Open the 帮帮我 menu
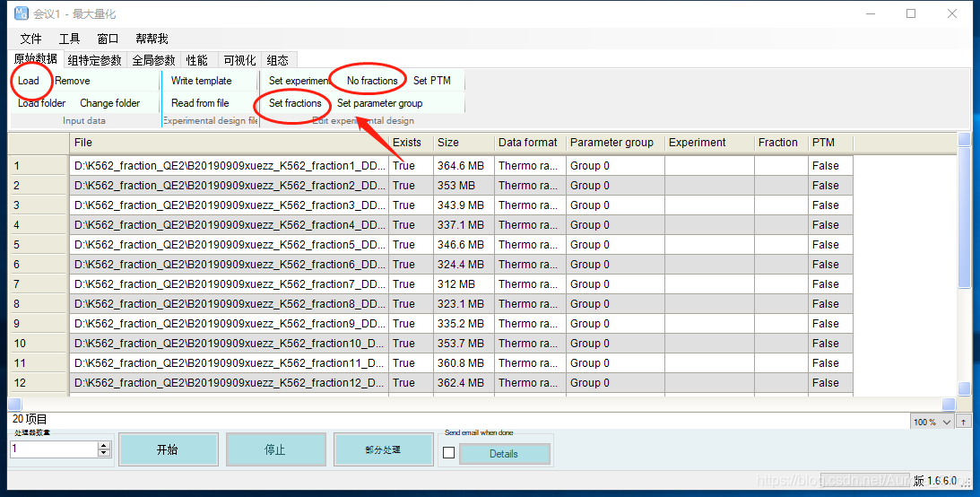The width and height of the screenshot is (980, 497). coord(152,39)
